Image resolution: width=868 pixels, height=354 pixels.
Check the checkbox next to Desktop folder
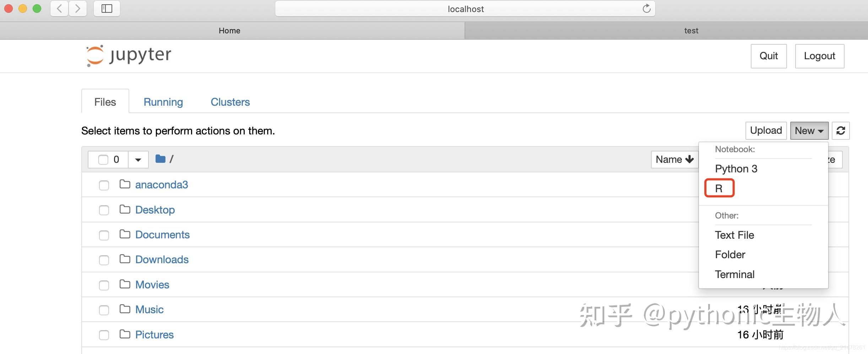click(x=104, y=210)
